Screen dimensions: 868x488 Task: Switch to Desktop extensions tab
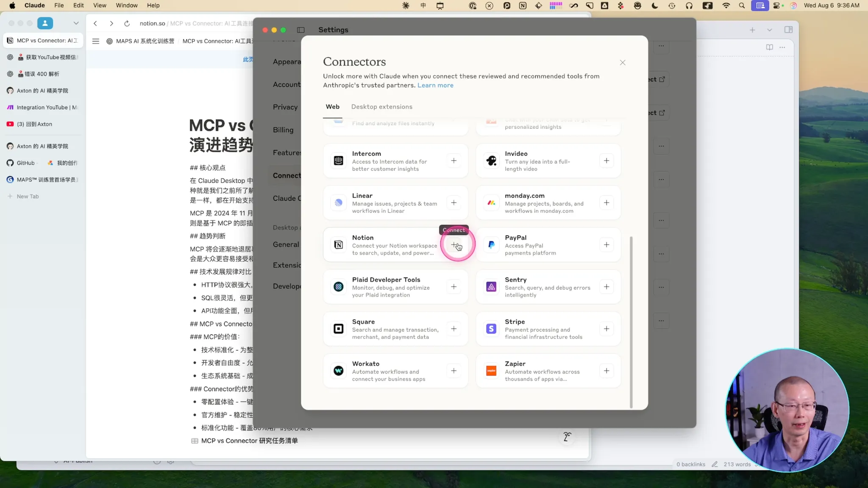[x=381, y=107]
